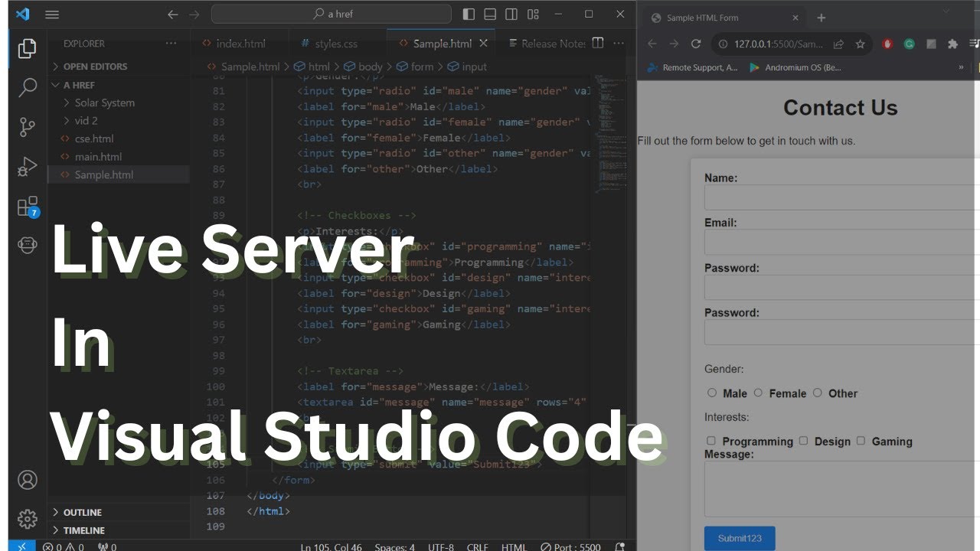Select the Female radio button
980x551 pixels.
click(758, 393)
